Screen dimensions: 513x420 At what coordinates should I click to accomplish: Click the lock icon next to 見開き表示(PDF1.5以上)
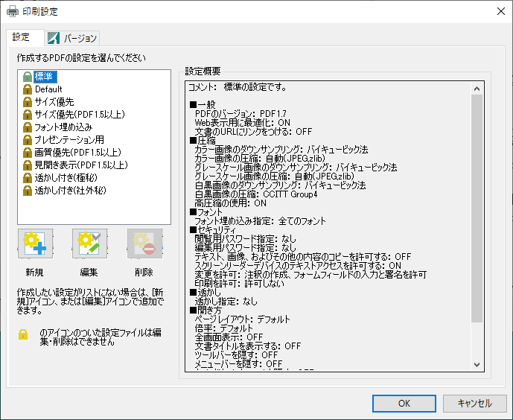pyautogui.click(x=28, y=165)
